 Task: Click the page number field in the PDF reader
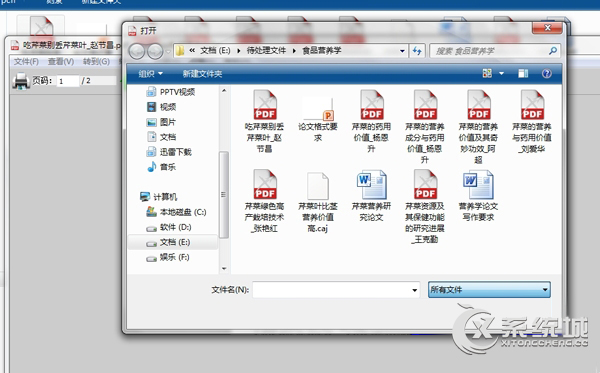click(x=68, y=81)
